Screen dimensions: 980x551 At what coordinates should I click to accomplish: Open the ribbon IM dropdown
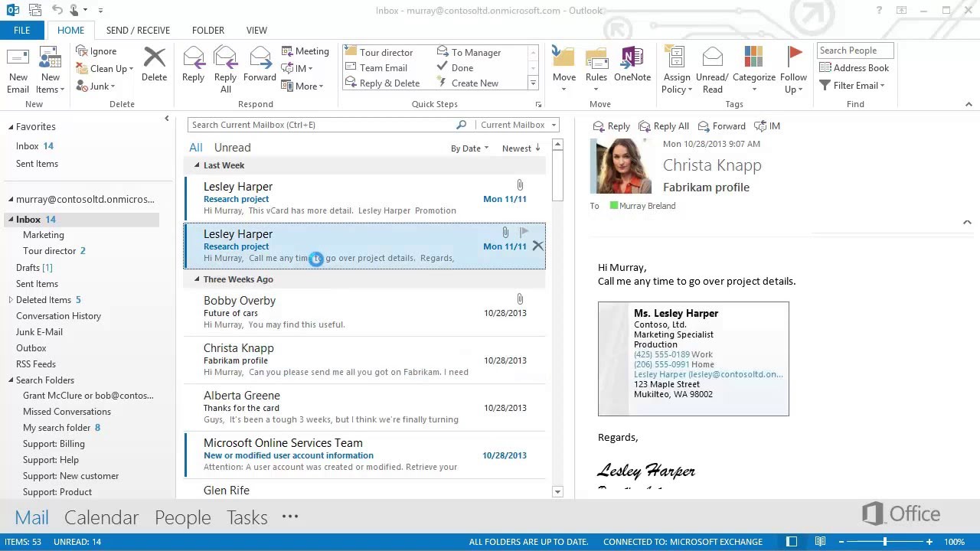tap(298, 69)
